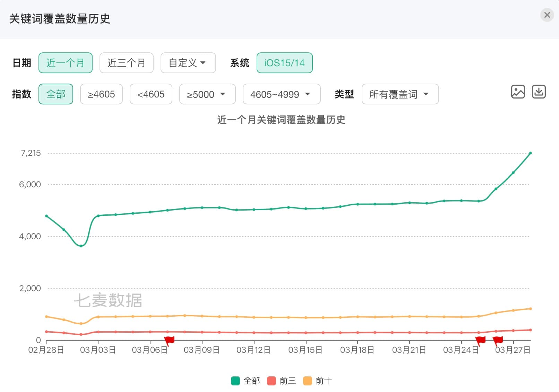Select the 近一个月 date range
The height and width of the screenshot is (392, 559).
[65, 63]
